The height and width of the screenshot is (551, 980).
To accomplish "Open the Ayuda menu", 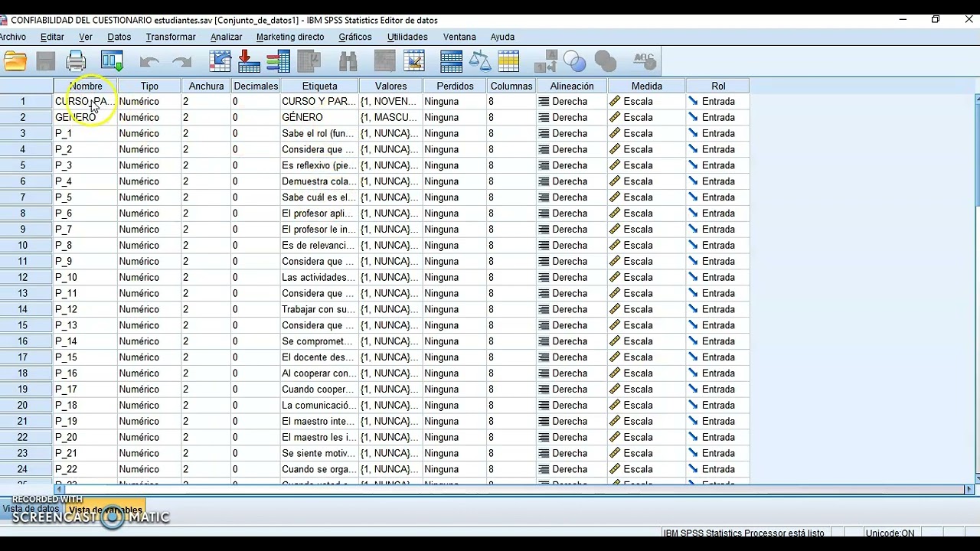I will [502, 37].
